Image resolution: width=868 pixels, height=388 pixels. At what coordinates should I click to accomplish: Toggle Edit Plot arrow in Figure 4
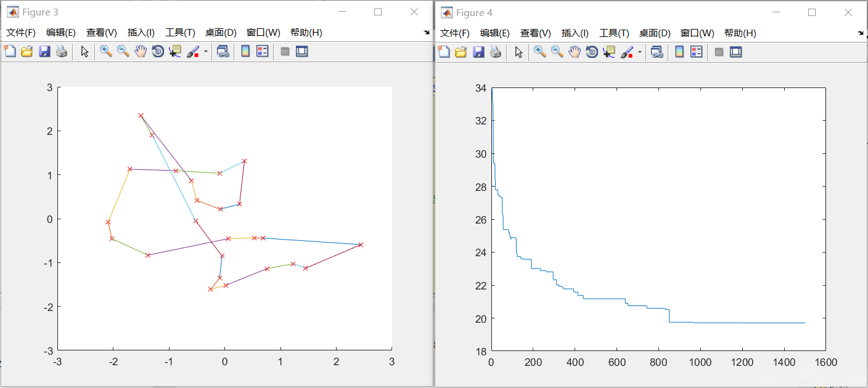(519, 52)
